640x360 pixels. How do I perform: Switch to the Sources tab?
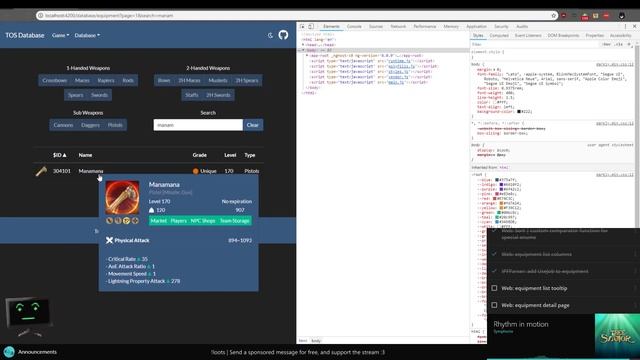pos(376,26)
